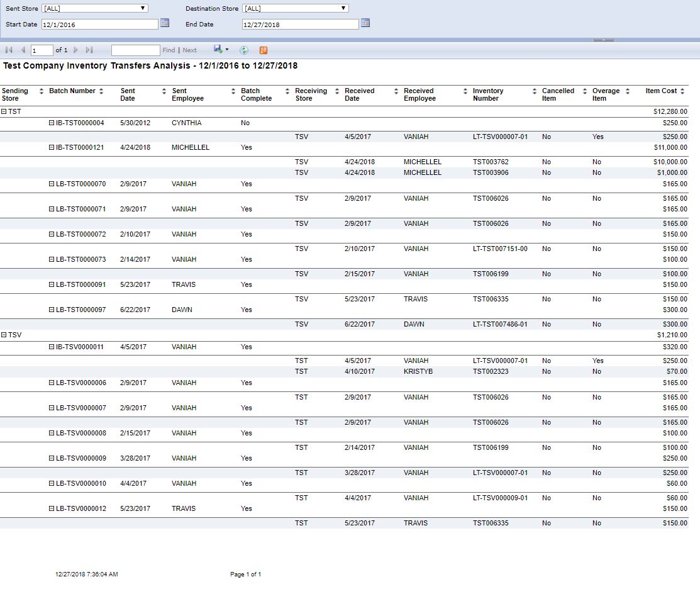Go to previous report page
Image resolution: width=700 pixels, height=594 pixels.
click(23, 50)
